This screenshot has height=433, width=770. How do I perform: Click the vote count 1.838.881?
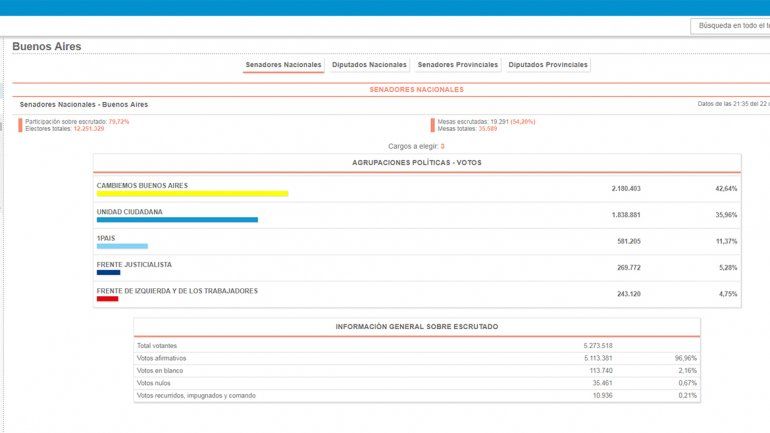626,215
